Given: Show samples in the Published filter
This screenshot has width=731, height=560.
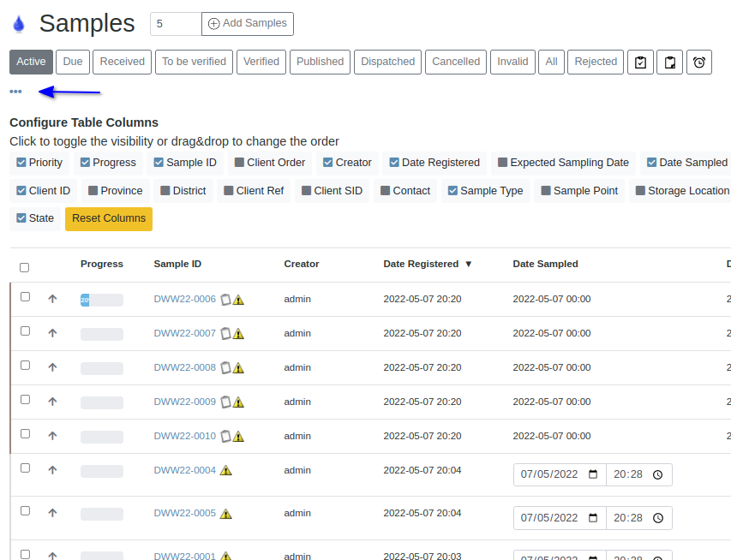Looking at the screenshot, I should point(320,62).
